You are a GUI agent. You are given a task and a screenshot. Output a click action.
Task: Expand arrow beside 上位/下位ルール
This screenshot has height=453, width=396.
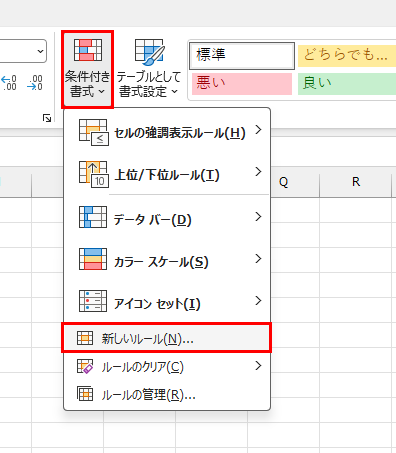tap(258, 172)
